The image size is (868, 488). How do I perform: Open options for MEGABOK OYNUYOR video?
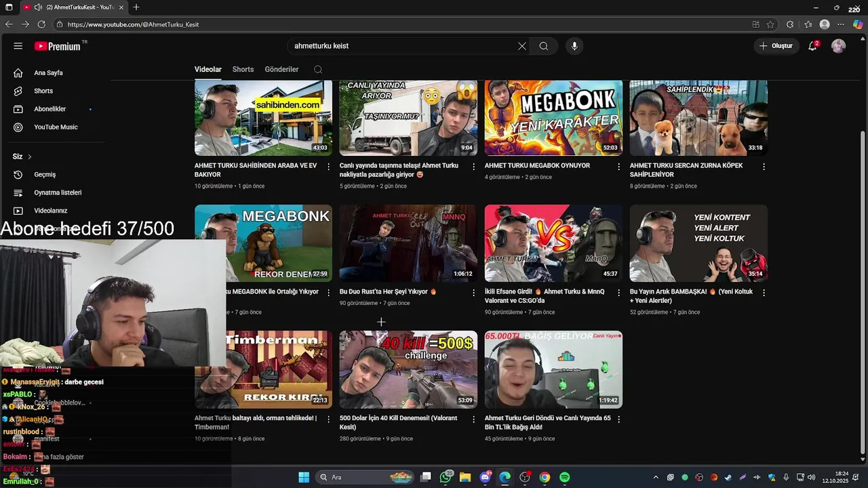618,166
